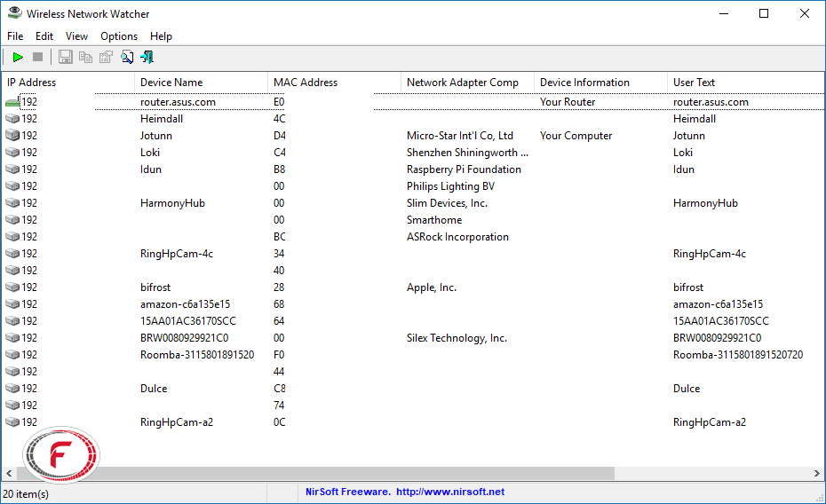Click the MAC address cell reading 40

click(279, 271)
